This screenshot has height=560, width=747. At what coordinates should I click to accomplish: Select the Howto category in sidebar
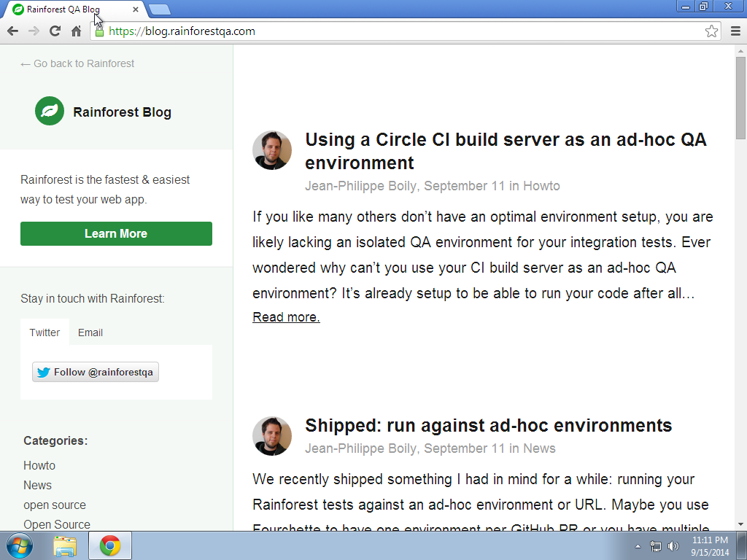click(x=39, y=465)
